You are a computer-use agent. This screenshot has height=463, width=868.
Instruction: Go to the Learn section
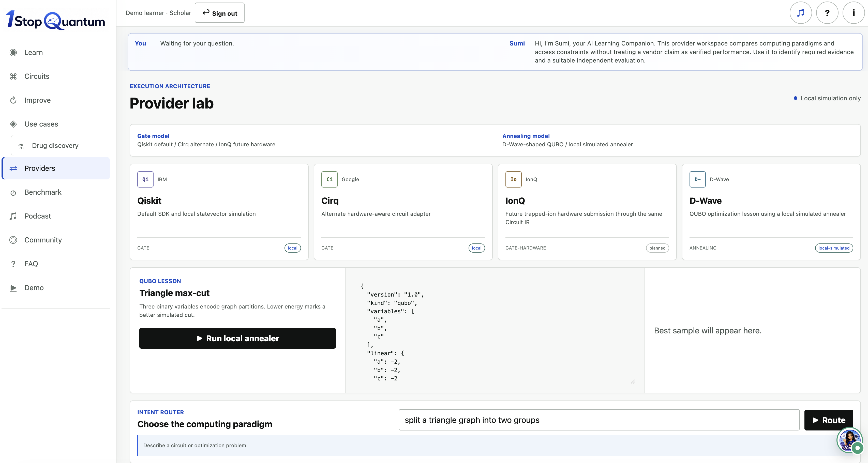coord(56,53)
